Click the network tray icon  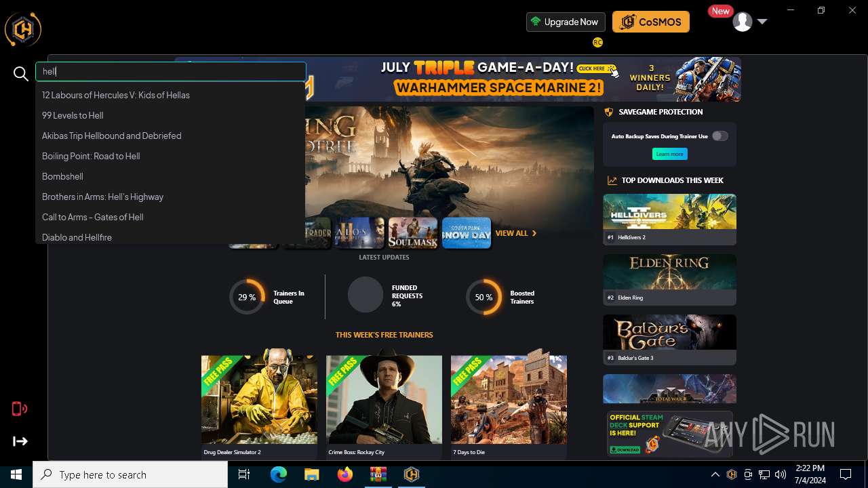[764, 474]
